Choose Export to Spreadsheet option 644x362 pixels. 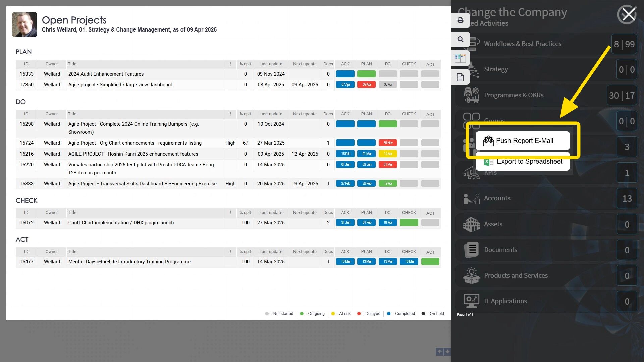pyautogui.click(x=522, y=162)
